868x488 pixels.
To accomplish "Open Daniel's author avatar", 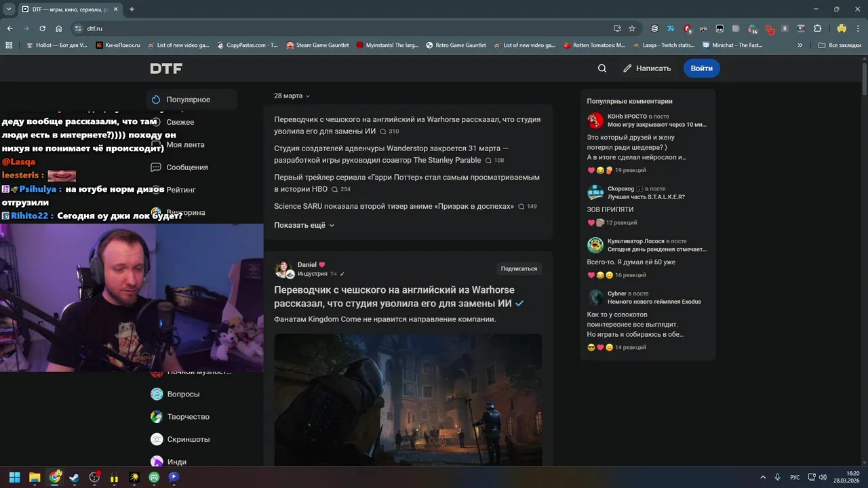I will 283,269.
